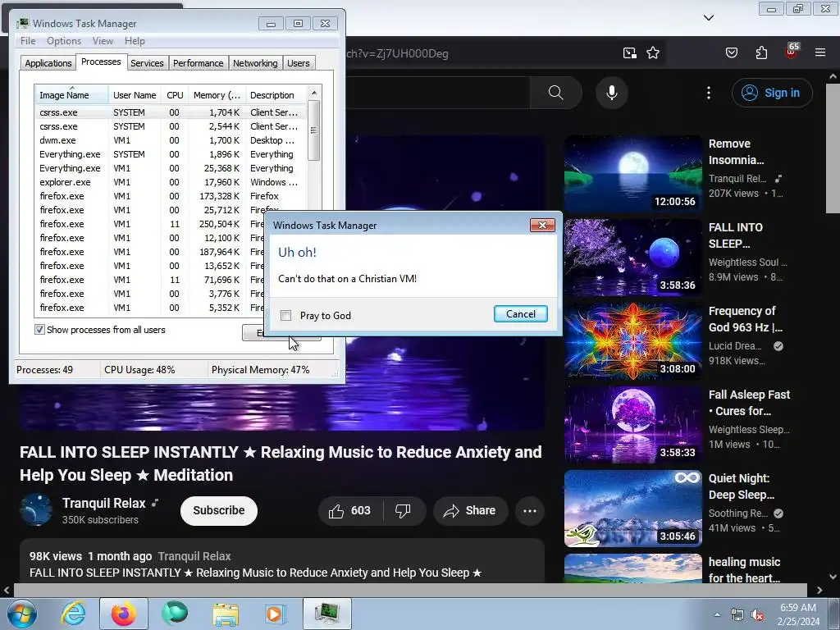Tick the Pray to God checkbox
Viewport: 840px width, 630px height.
click(x=286, y=316)
